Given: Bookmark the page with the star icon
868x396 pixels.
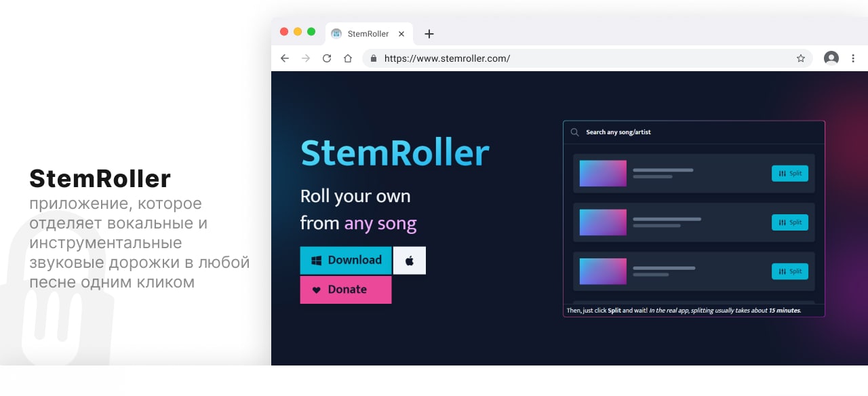Looking at the screenshot, I should (801, 58).
